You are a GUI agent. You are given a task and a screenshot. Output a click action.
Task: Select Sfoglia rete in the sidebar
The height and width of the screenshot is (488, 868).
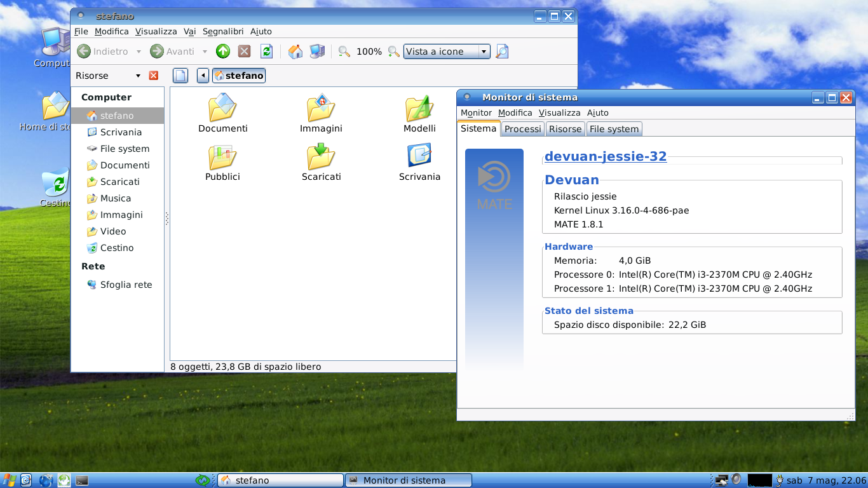(118, 285)
